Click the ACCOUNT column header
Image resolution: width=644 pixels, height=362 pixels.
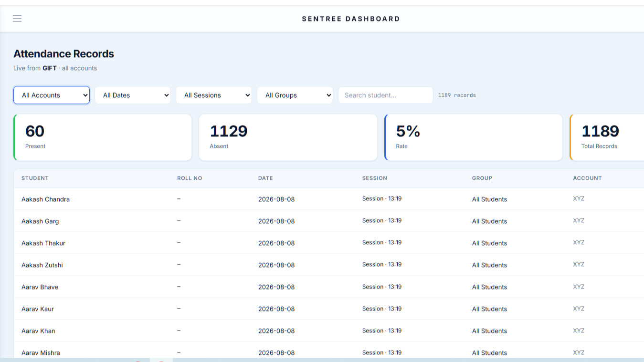point(587,178)
